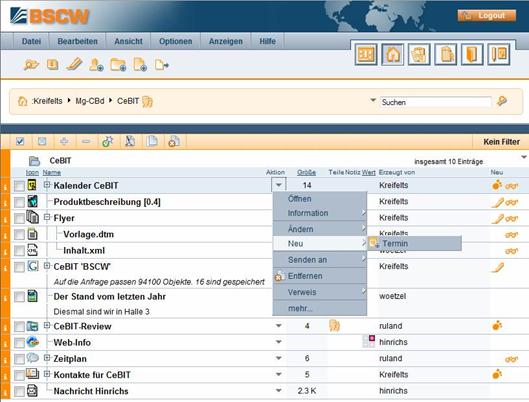Click the search go icon beside Suchen
The height and width of the screenshot is (402, 529).
[x=502, y=101]
